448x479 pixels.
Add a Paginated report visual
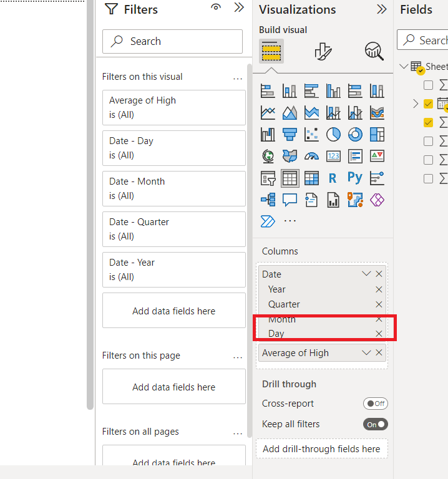click(x=333, y=200)
